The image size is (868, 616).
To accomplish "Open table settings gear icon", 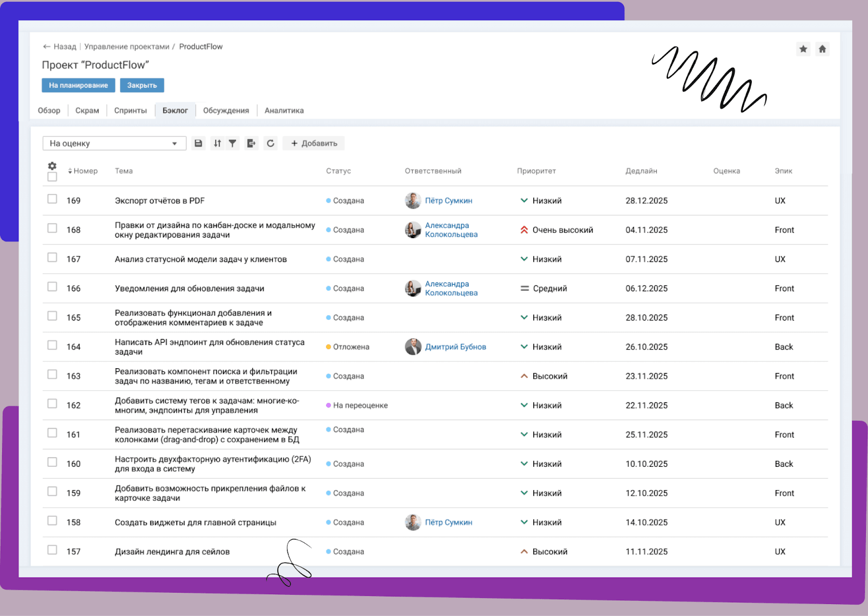I will click(52, 166).
